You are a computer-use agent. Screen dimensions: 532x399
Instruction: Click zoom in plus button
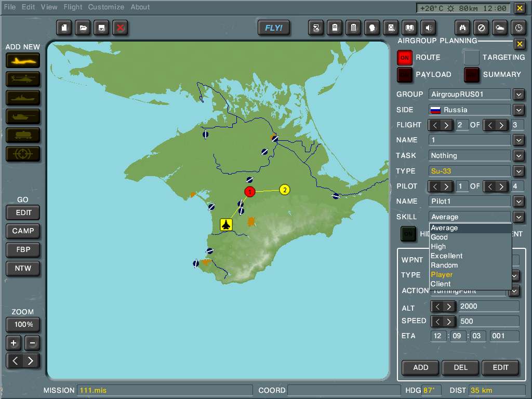pyautogui.click(x=14, y=343)
